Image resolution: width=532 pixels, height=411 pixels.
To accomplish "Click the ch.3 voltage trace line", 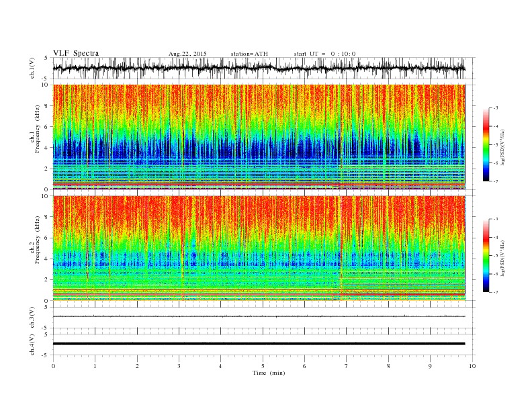I will pyautogui.click(x=259, y=316).
